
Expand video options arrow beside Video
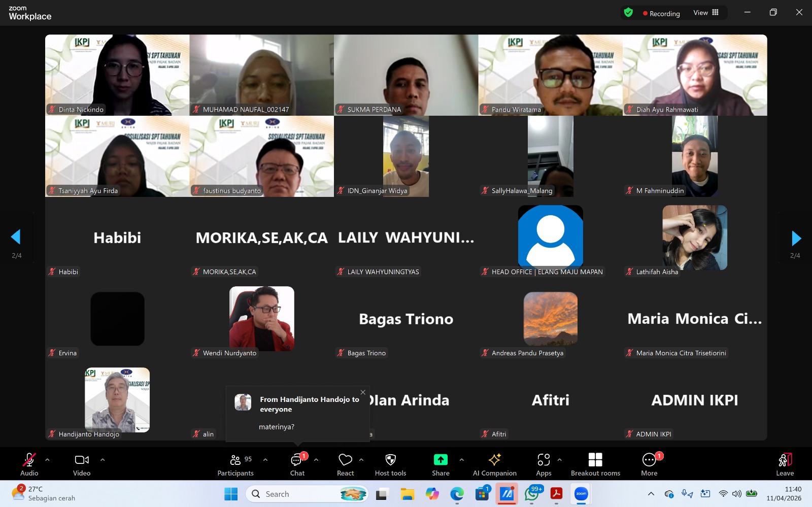pos(103,460)
